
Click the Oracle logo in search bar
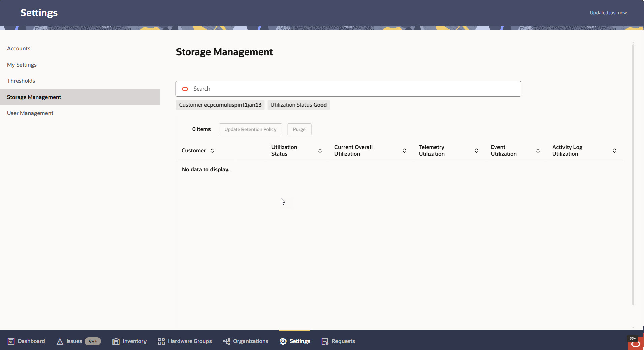(185, 89)
